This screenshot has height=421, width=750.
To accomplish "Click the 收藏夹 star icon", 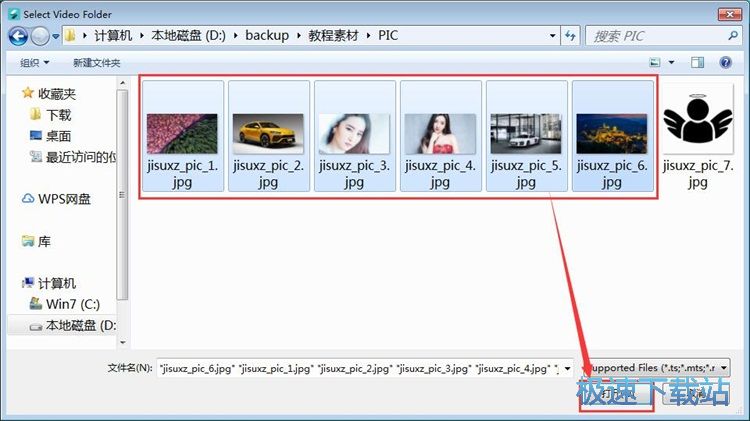I will (28, 93).
